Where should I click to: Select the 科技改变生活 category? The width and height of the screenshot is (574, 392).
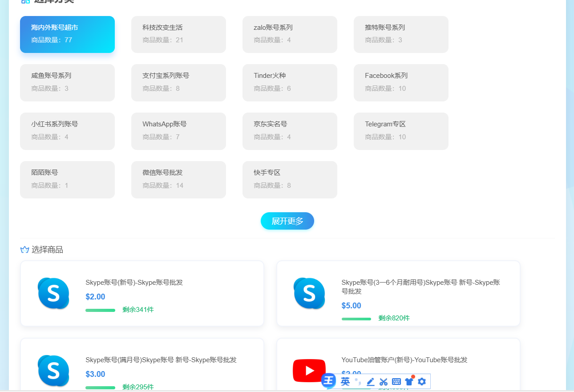[178, 34]
